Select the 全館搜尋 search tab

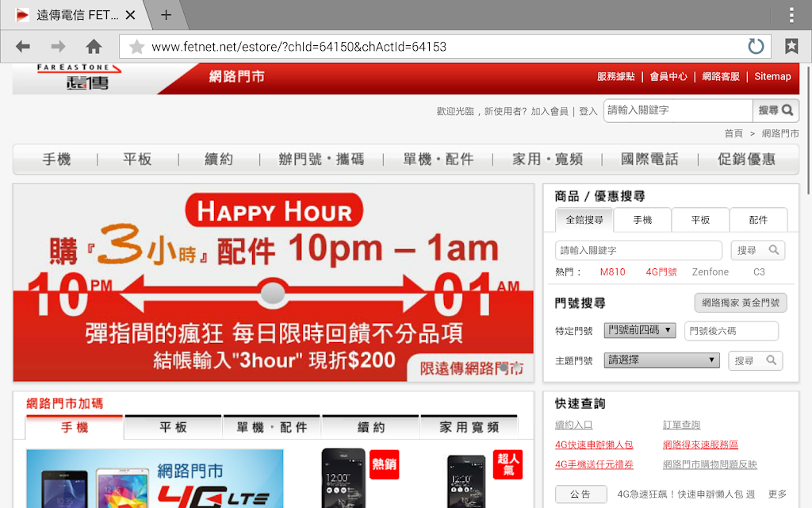pyautogui.click(x=584, y=220)
